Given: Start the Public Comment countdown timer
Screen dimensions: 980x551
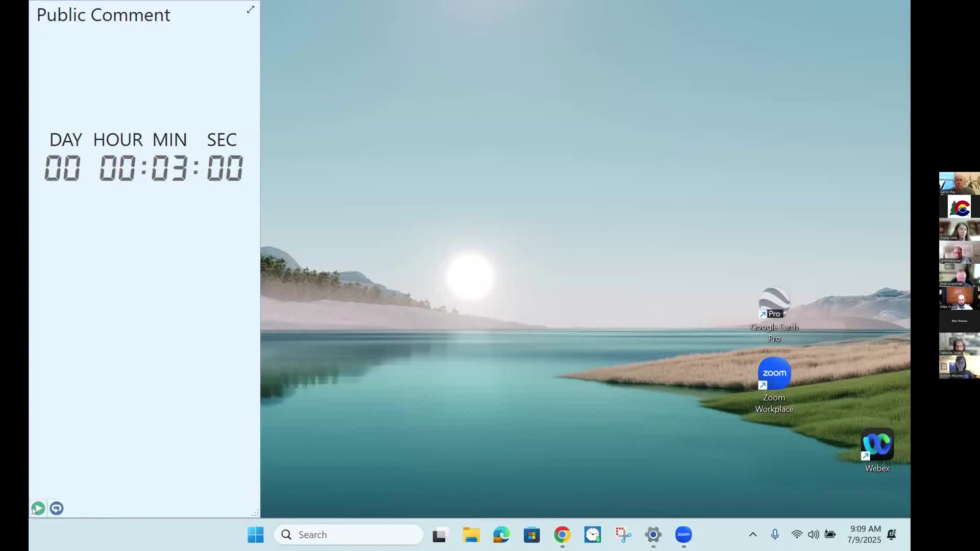Looking at the screenshot, I should click(38, 508).
